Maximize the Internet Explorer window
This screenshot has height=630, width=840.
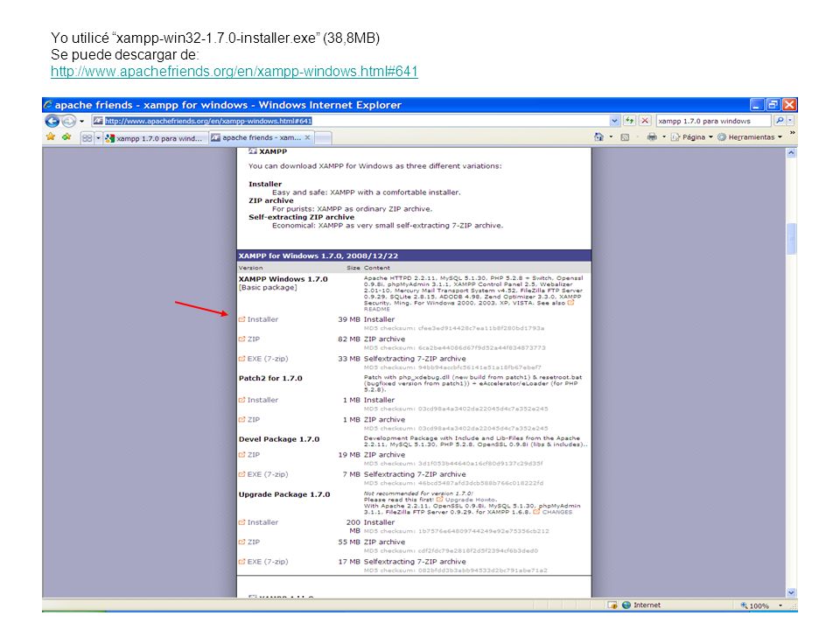click(773, 104)
